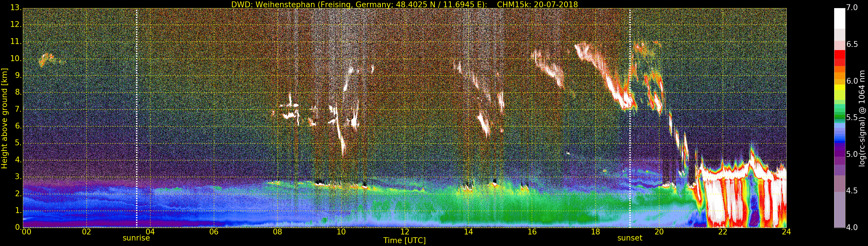Click height axis tick label 13
Image resolution: width=868 pixels, height=246 pixels.
[x=16, y=8]
